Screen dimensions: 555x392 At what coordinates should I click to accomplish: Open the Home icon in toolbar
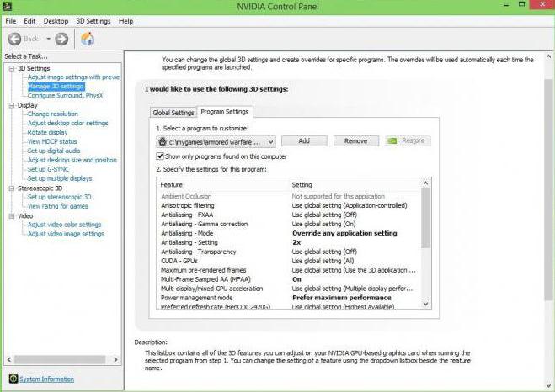click(x=88, y=39)
